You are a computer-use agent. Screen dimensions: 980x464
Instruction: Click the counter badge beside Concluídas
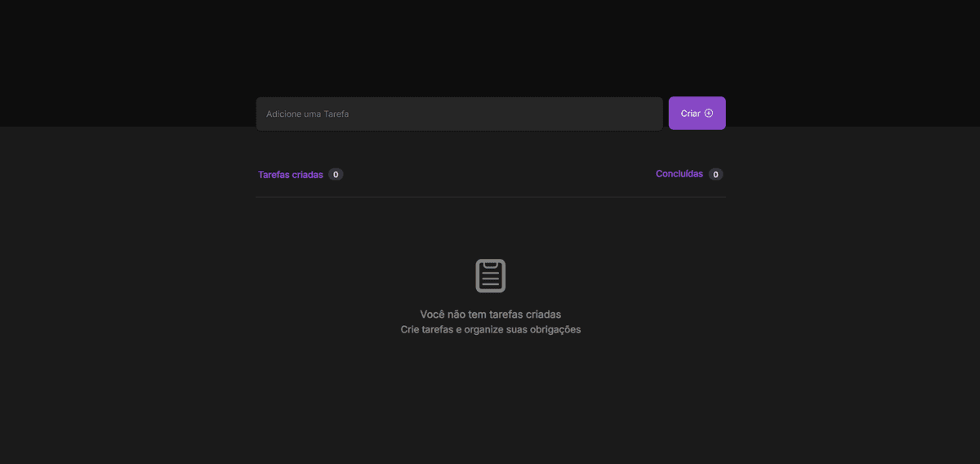715,174
